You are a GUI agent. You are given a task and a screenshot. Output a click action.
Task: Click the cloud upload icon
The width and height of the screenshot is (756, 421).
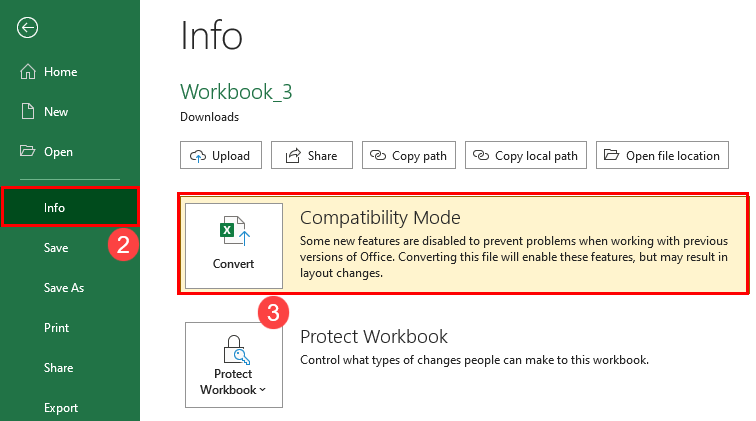pyautogui.click(x=198, y=156)
